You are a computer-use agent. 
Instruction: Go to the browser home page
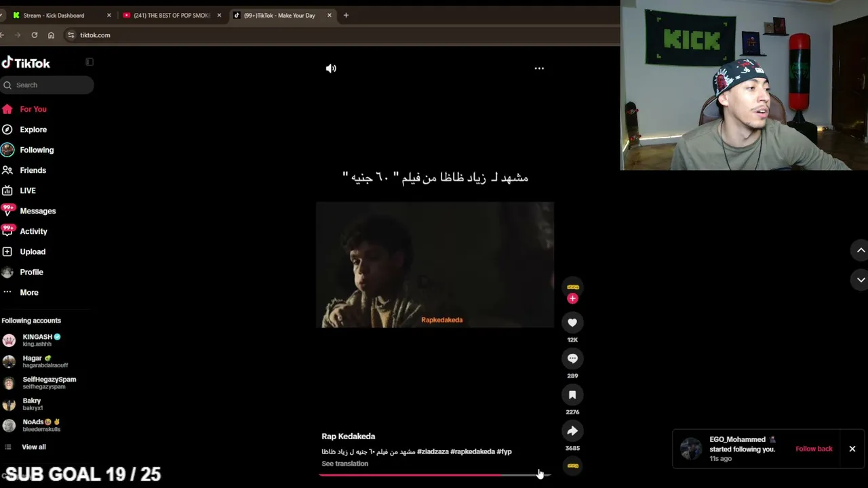51,35
